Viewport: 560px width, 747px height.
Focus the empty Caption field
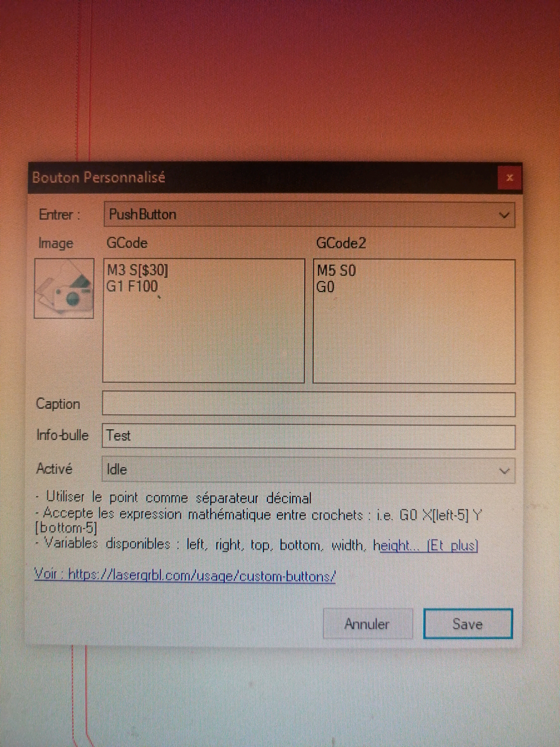click(308, 404)
